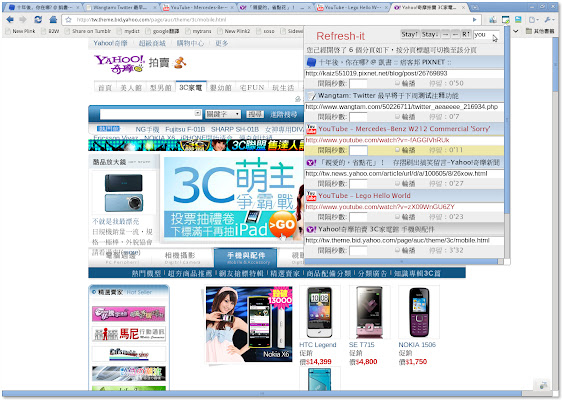Switch to the first PIXNET browser tab
This screenshot has width=562, height=400.
(x=43, y=7)
